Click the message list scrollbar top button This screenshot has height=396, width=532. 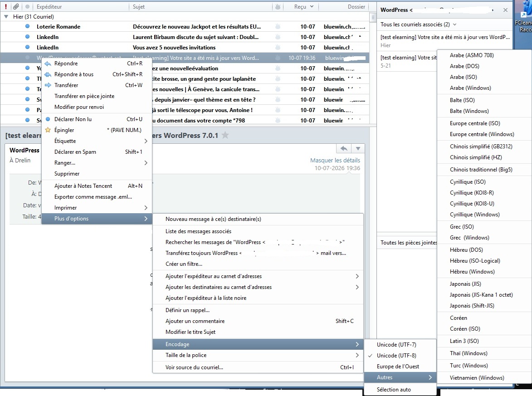(373, 17)
